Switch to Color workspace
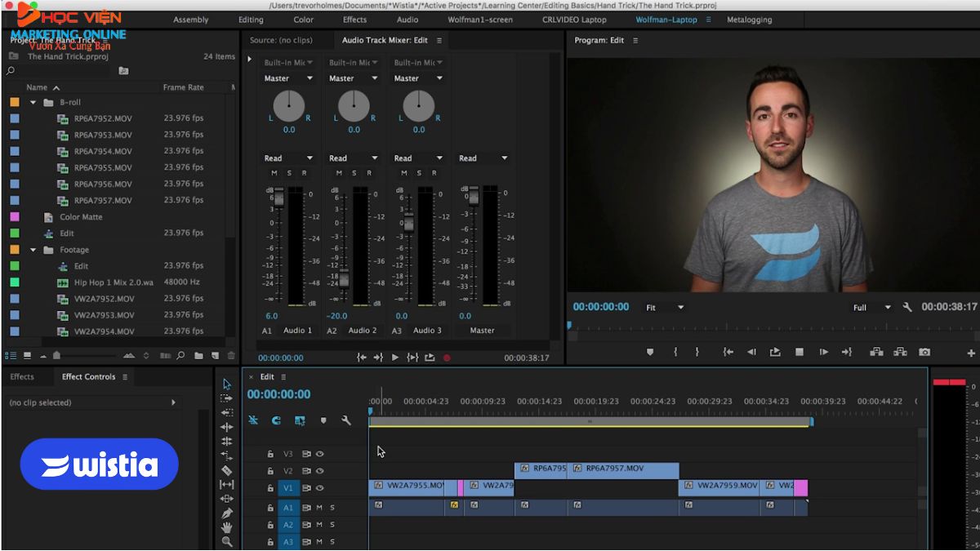 coord(303,20)
